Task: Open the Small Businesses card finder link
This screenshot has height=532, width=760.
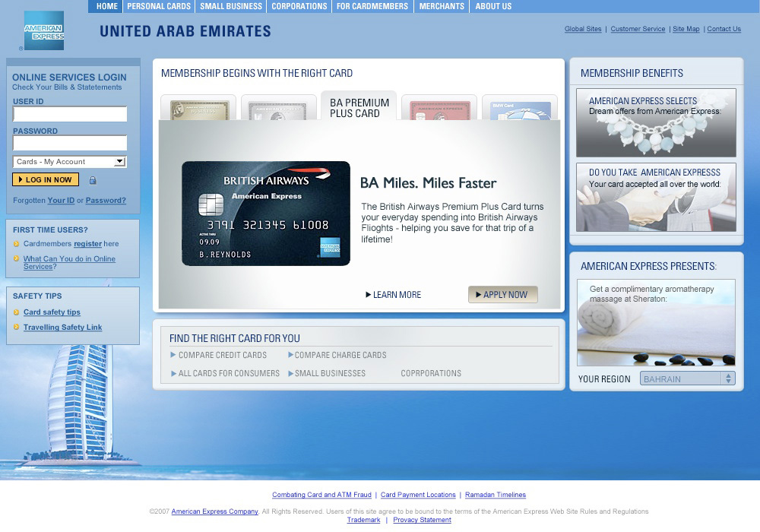Action: (327, 374)
